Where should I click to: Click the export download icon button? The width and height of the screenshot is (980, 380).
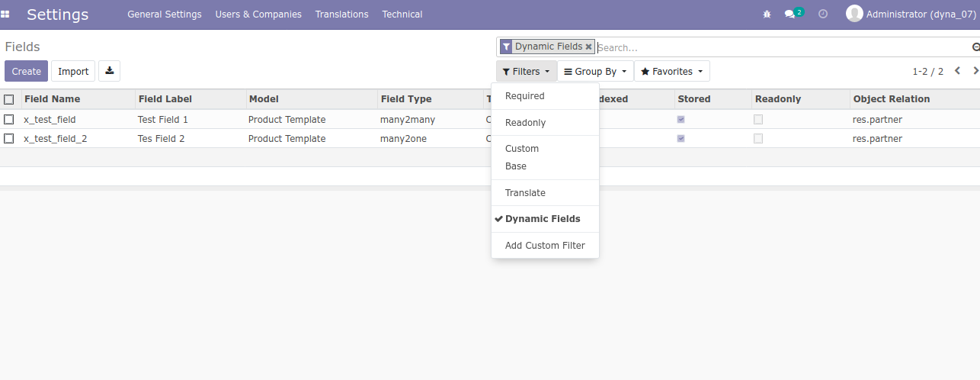[x=109, y=71]
